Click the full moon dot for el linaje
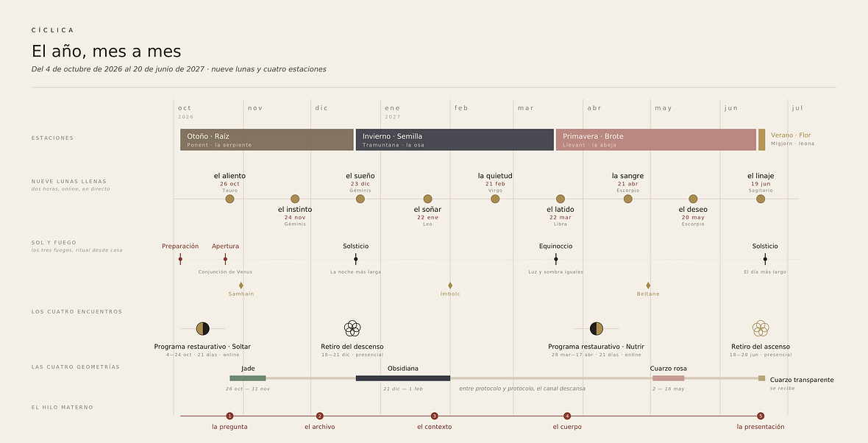 (x=761, y=199)
